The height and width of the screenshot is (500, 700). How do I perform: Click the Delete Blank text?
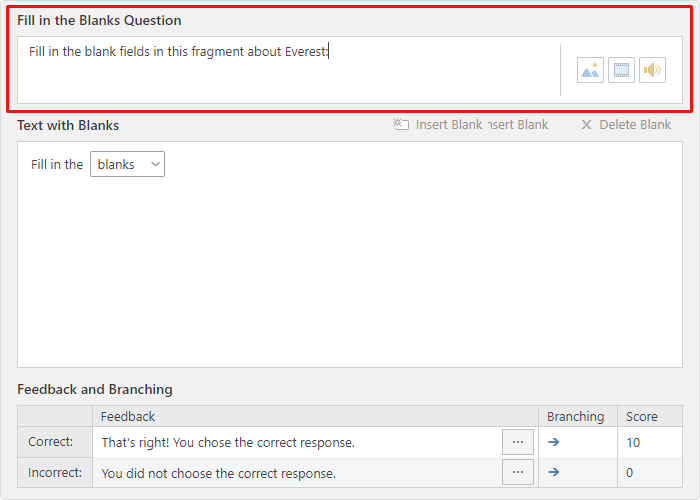635,125
